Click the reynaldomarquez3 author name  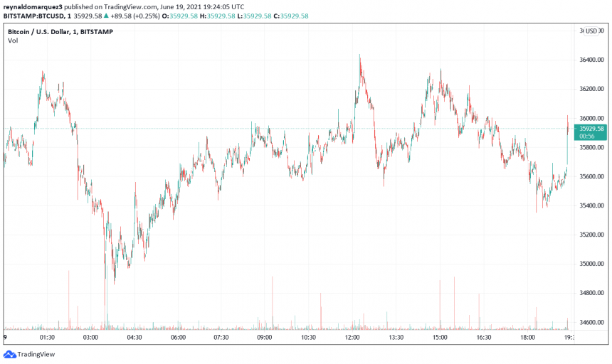[x=33, y=6]
